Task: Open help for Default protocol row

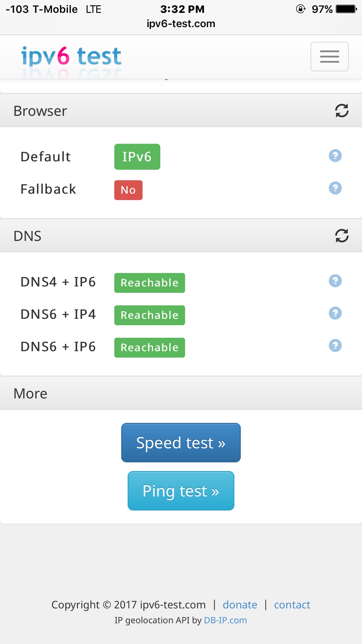Action: click(335, 156)
